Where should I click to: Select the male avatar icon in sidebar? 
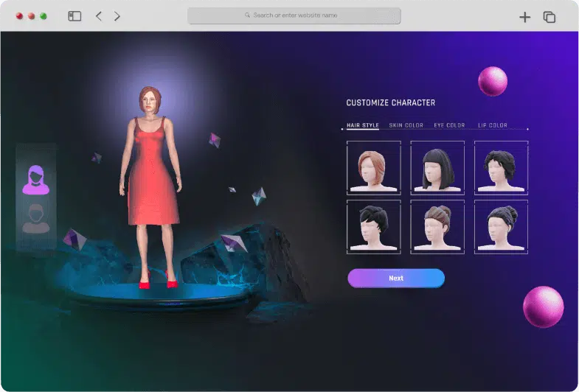click(35, 219)
